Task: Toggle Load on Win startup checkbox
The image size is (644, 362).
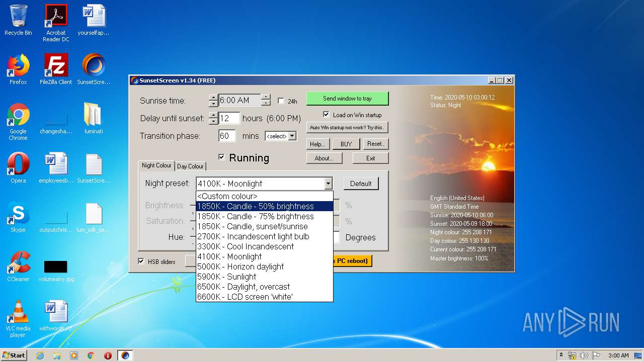Action: pos(326,115)
